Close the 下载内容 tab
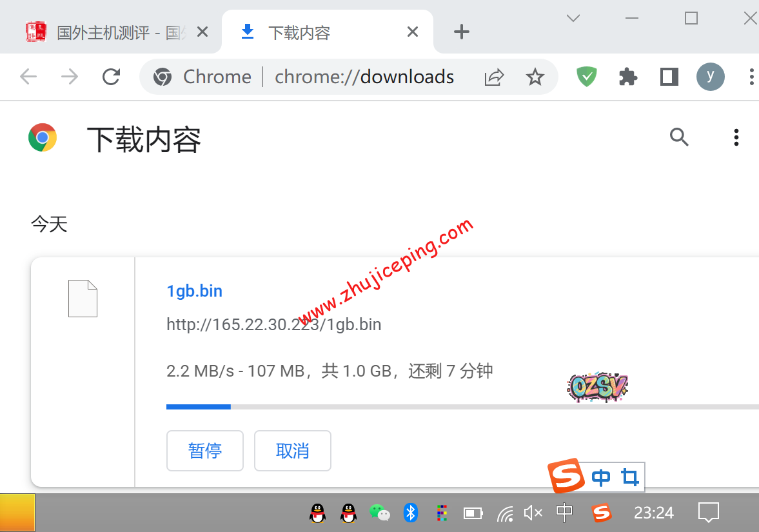 tap(413, 32)
